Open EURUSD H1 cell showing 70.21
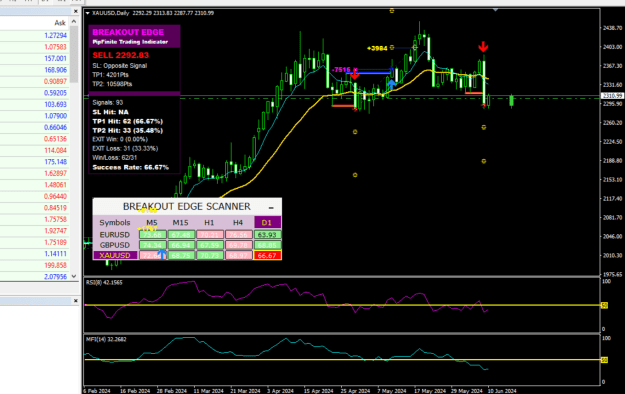625x394 pixels. (210, 235)
